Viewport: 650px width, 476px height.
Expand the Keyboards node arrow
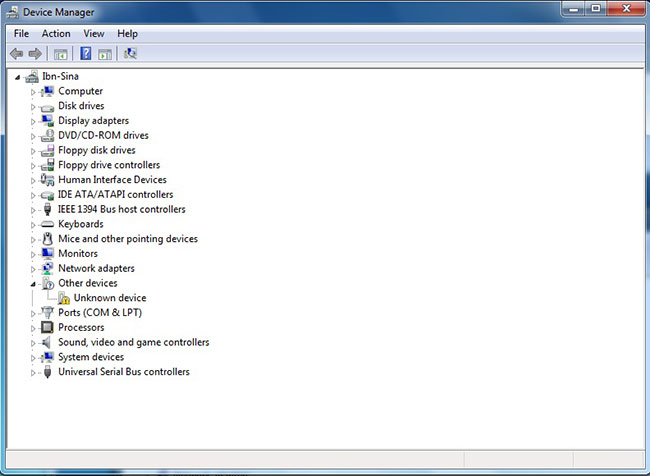33,225
